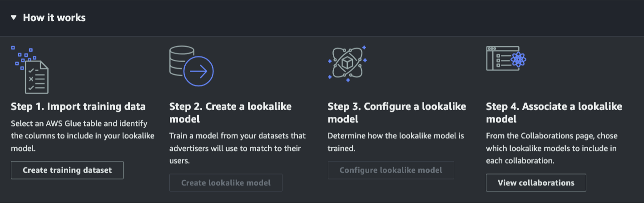Click the Create lookalike model button
Viewport: 644px width, 203px height.
point(226,183)
